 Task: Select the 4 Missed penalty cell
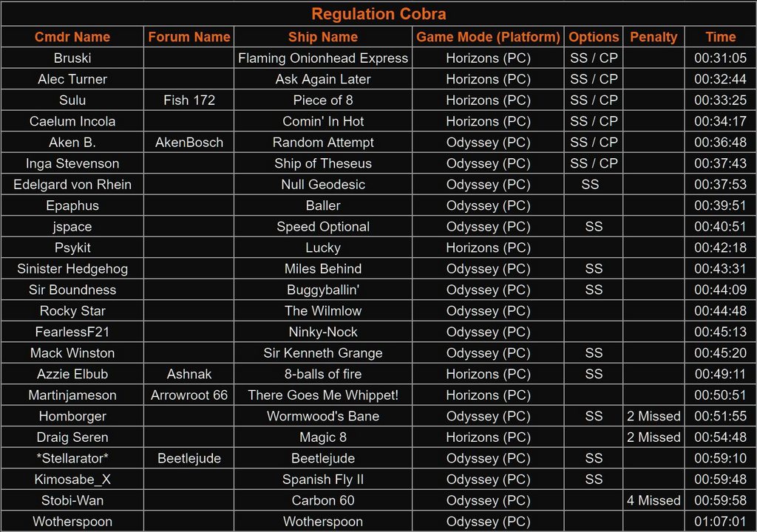tap(654, 500)
